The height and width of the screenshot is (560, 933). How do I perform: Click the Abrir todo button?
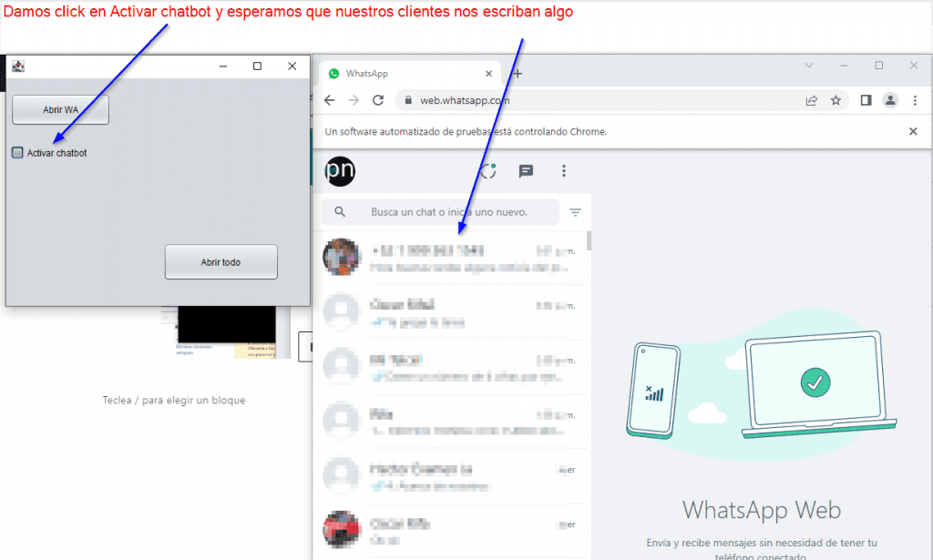pos(220,262)
